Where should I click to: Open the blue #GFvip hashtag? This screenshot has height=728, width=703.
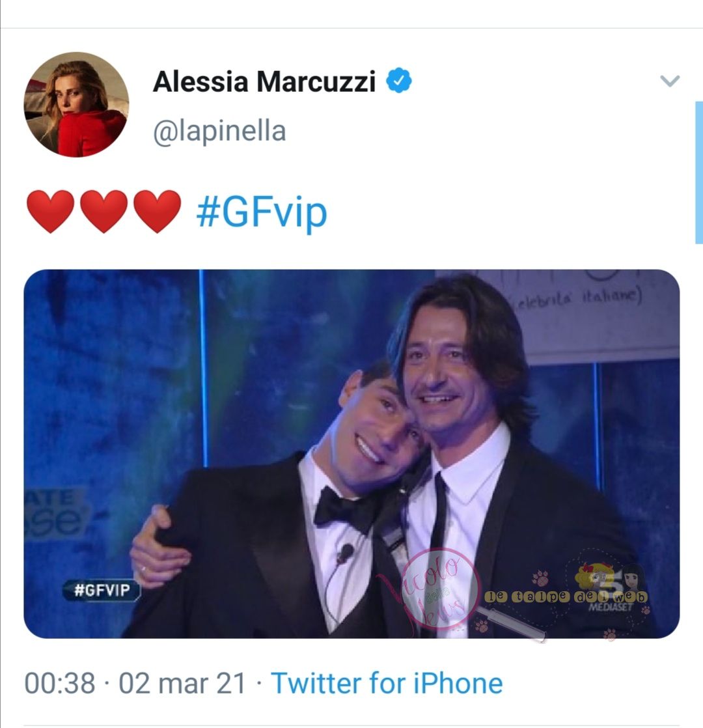(x=262, y=213)
